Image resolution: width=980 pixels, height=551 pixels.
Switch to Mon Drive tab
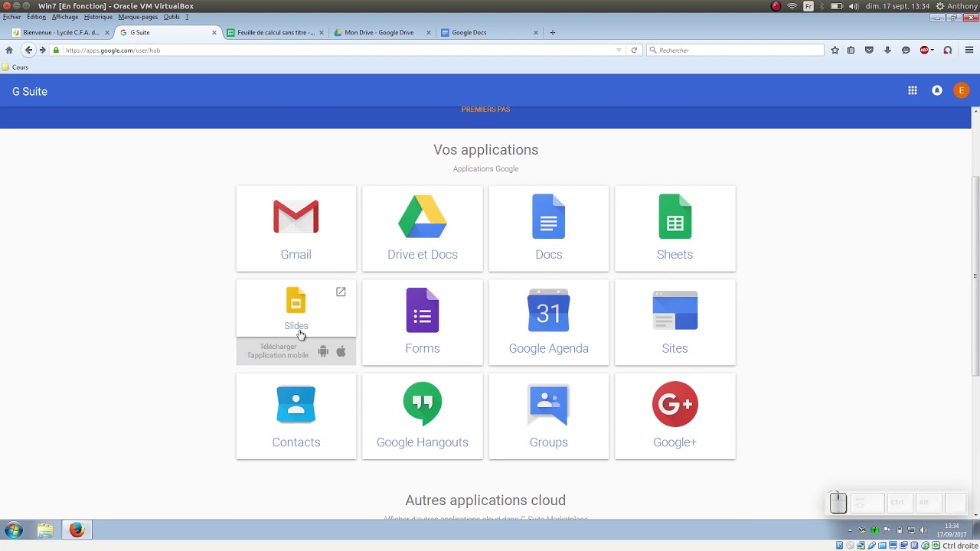(383, 32)
